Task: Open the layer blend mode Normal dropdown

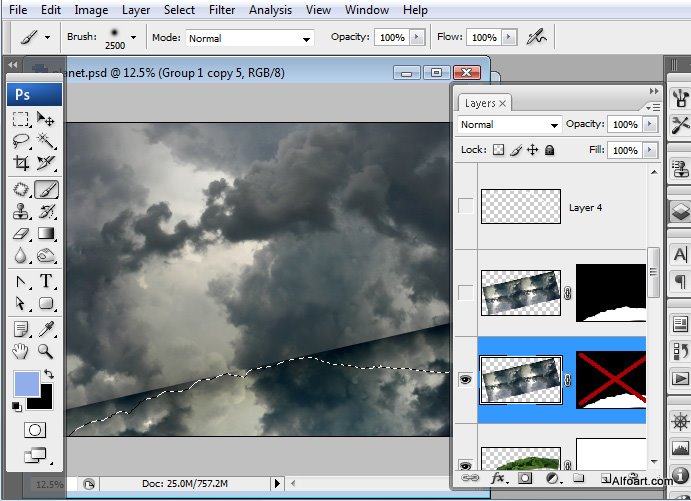Action: click(509, 125)
